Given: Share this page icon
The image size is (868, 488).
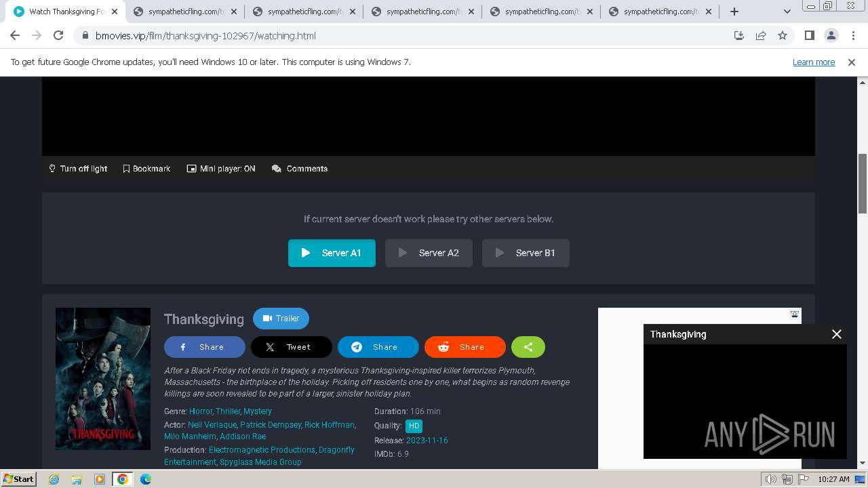Looking at the screenshot, I should click(x=761, y=36).
